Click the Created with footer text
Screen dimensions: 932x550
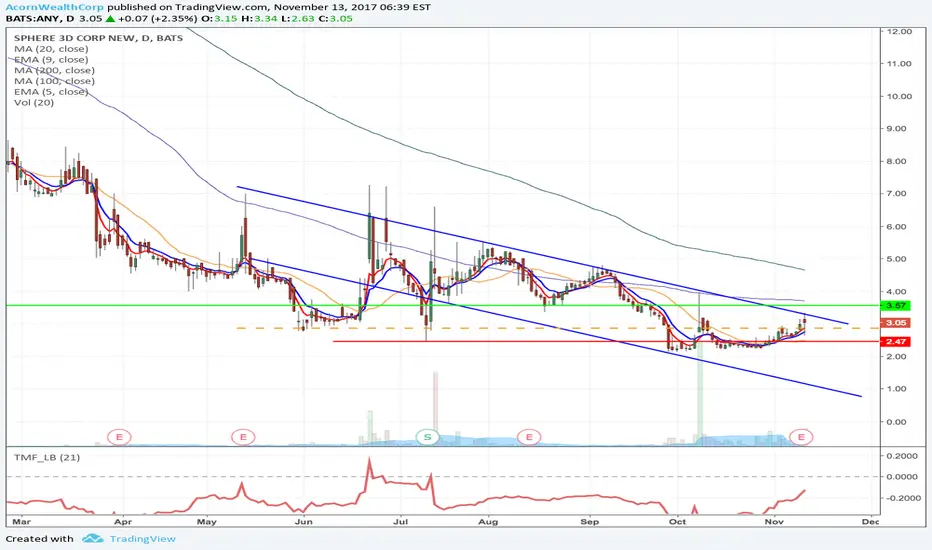pos(39,539)
